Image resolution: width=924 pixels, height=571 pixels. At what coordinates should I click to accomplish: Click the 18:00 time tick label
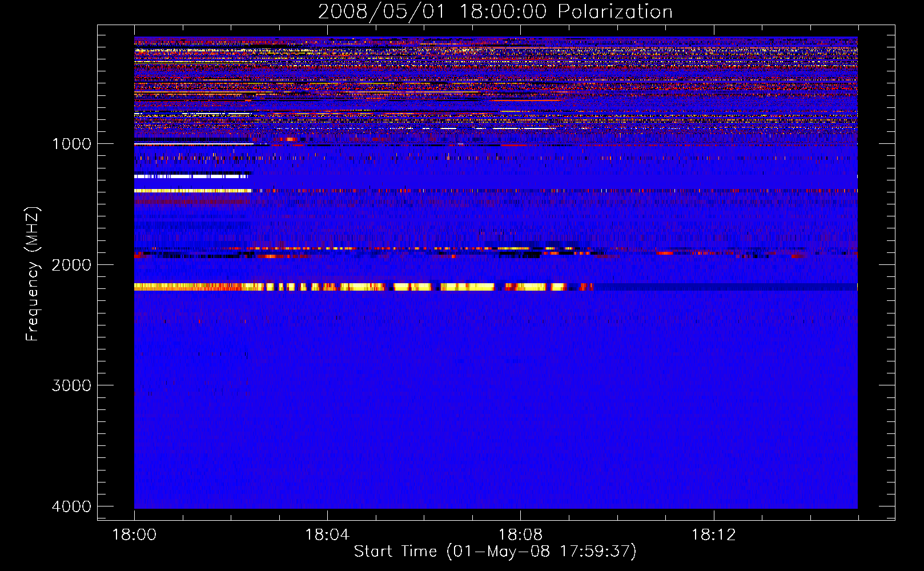134,535
